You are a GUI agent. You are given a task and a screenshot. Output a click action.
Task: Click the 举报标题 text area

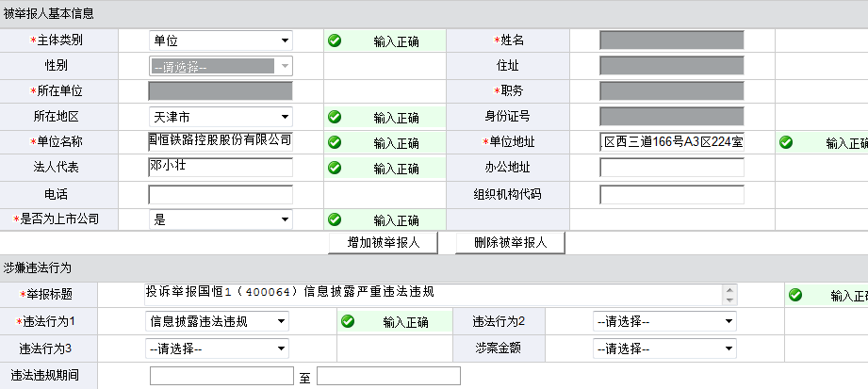point(441,295)
